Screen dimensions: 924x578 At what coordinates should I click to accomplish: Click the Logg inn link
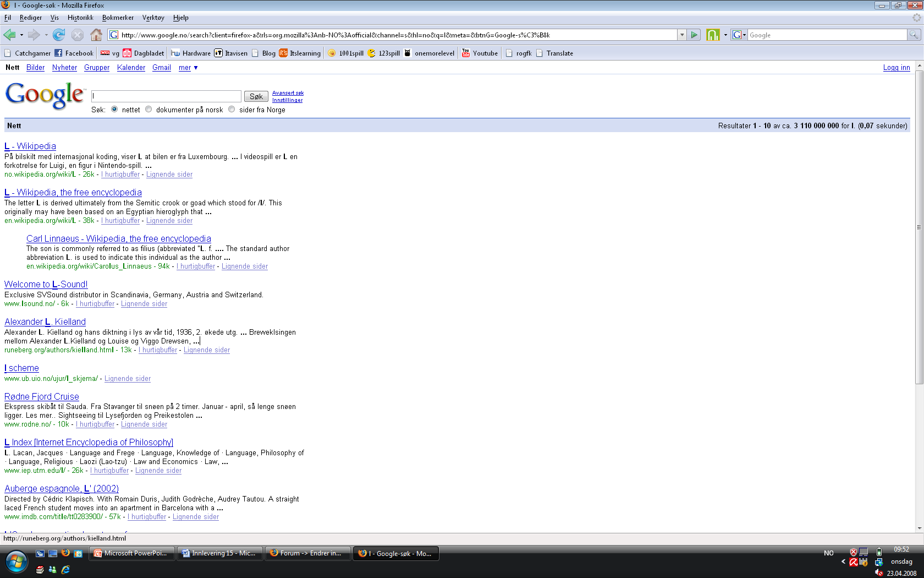click(897, 68)
